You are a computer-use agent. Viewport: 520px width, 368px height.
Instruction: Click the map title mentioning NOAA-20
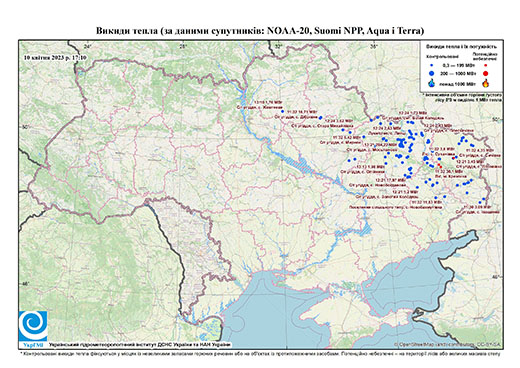(260, 31)
